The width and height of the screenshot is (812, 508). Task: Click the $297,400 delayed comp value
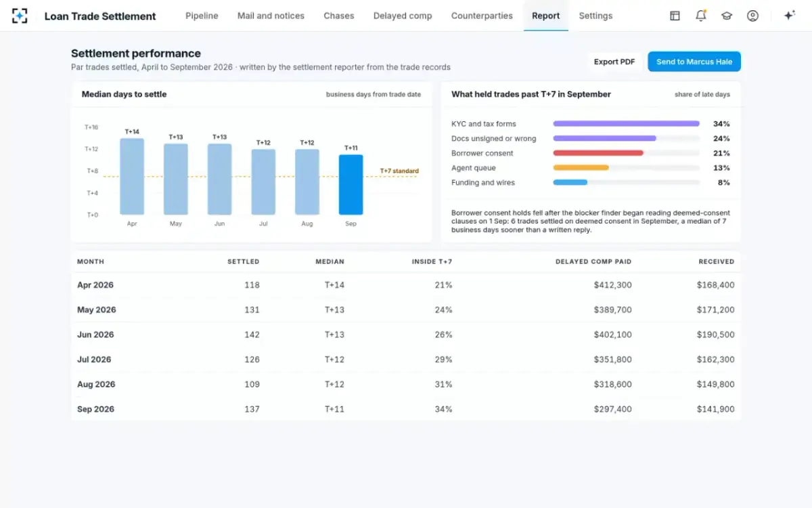pos(613,409)
